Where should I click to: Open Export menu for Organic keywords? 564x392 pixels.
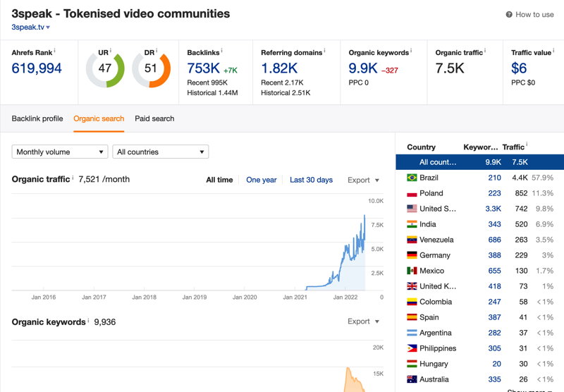(x=363, y=321)
